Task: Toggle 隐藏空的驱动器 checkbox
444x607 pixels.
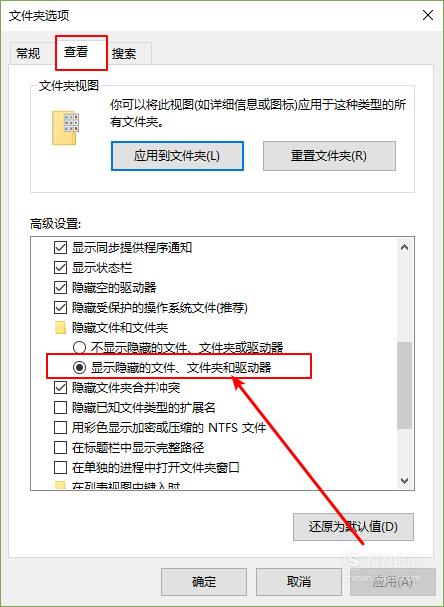Action: 60,288
